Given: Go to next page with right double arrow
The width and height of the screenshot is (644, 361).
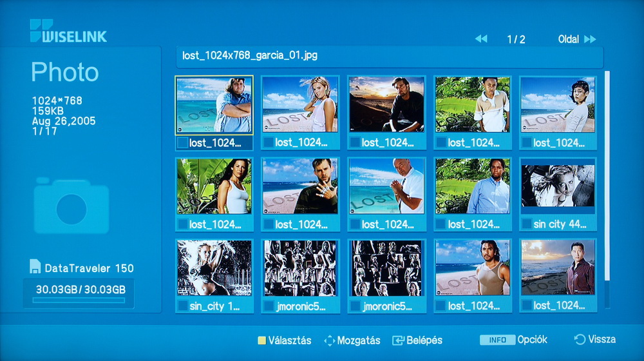Looking at the screenshot, I should tap(590, 39).
